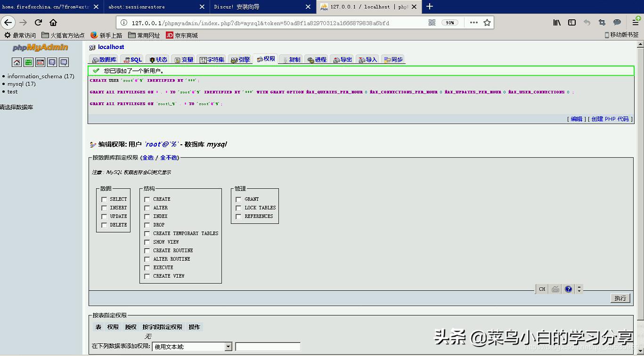Click the 90% zoom level indicator

450,23
